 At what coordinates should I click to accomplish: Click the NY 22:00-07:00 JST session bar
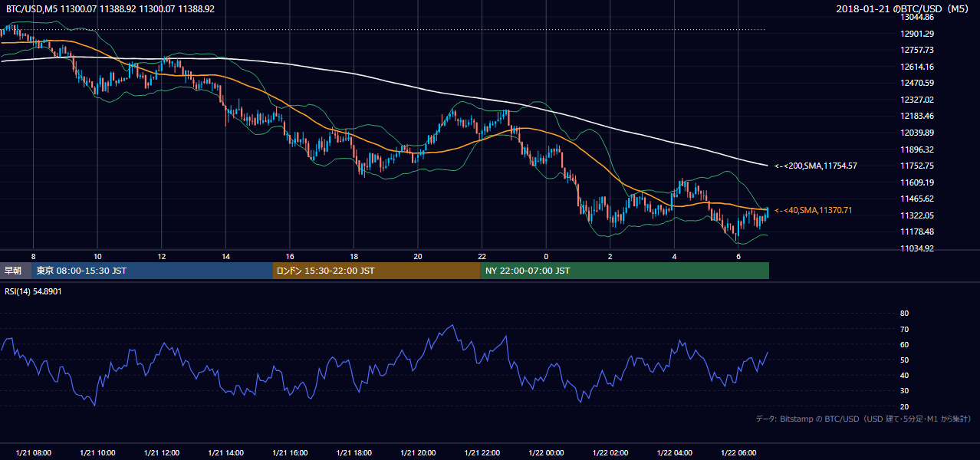(625, 271)
